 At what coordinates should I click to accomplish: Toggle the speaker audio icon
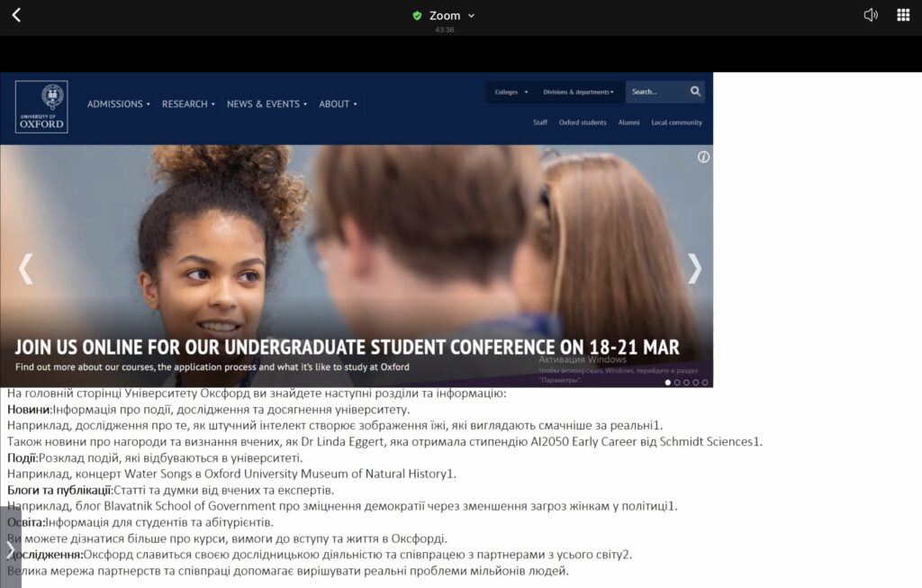(871, 14)
